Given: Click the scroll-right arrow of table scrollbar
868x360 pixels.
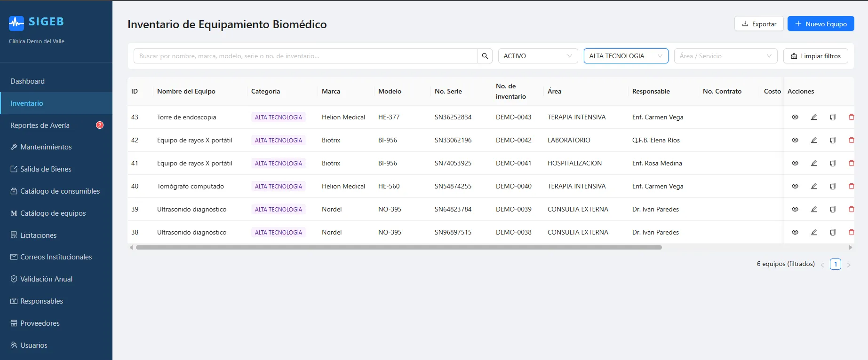Looking at the screenshot, I should point(850,247).
